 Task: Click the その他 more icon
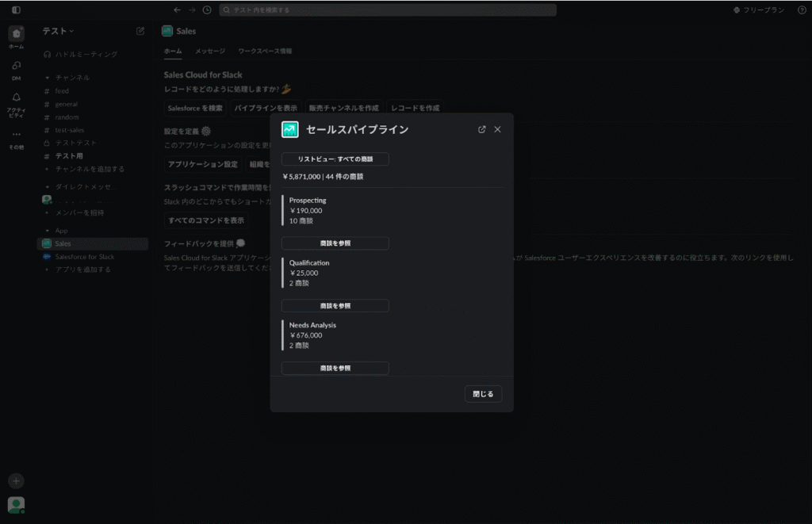16,138
